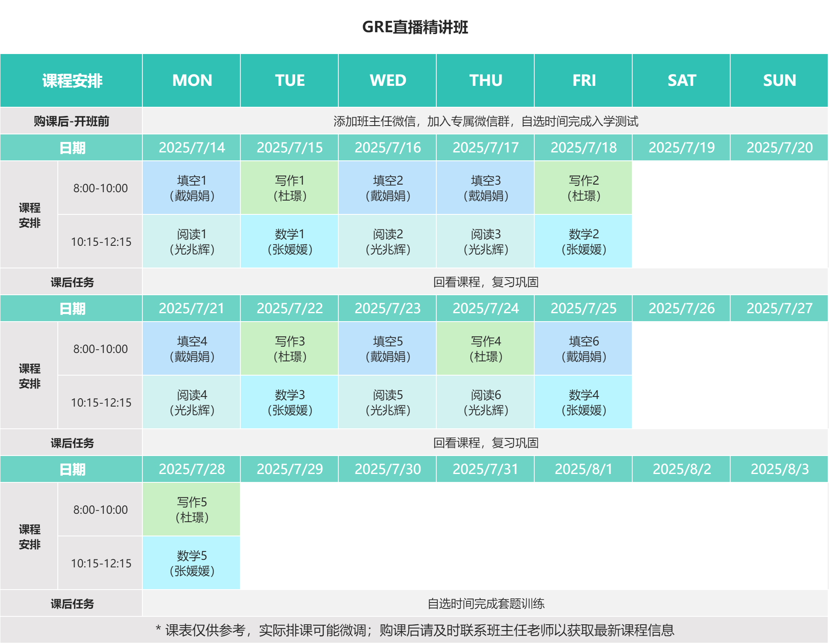Click date cell 2025/7/26
Viewport: 829px width, 644px height.
[682, 308]
